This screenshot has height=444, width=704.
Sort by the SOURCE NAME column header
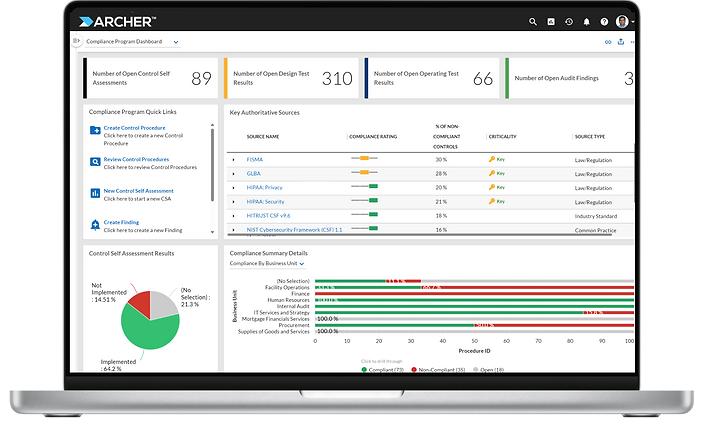tap(263, 136)
